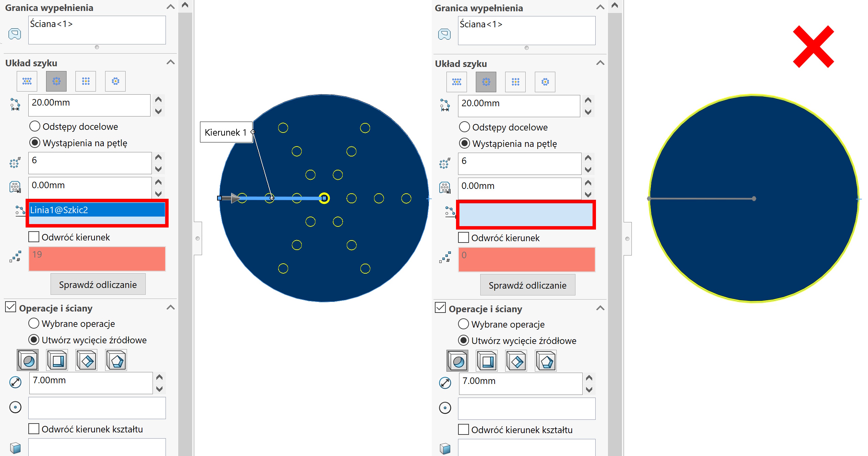Collapse Operacje i ściany section in right panel
This screenshot has height=456, width=868.
(600, 308)
